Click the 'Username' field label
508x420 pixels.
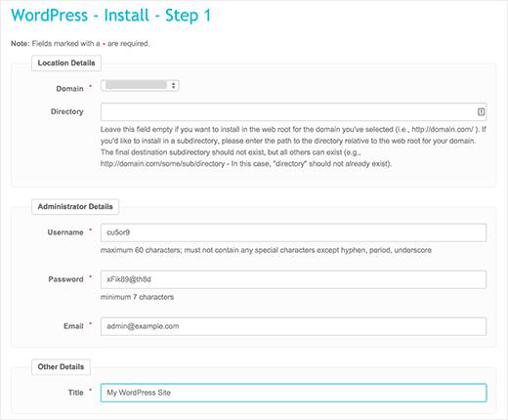point(65,232)
